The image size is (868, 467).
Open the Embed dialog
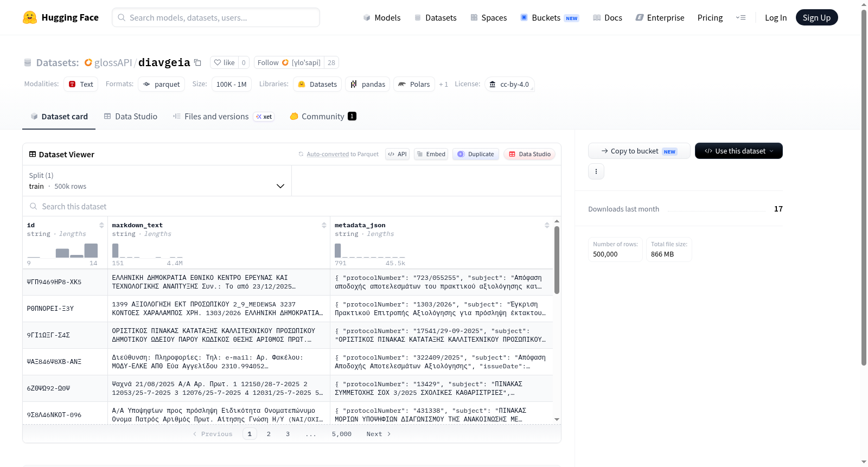click(431, 154)
